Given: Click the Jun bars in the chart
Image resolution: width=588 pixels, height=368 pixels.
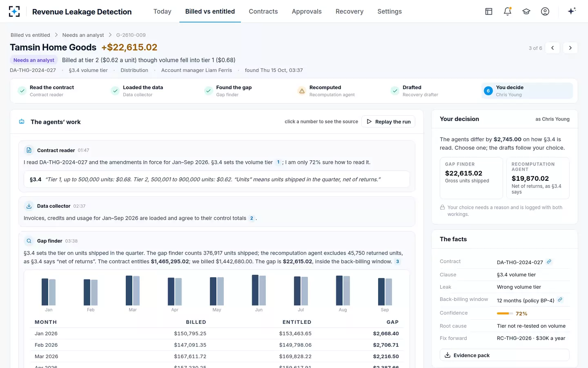Looking at the screenshot, I should pos(259,290).
